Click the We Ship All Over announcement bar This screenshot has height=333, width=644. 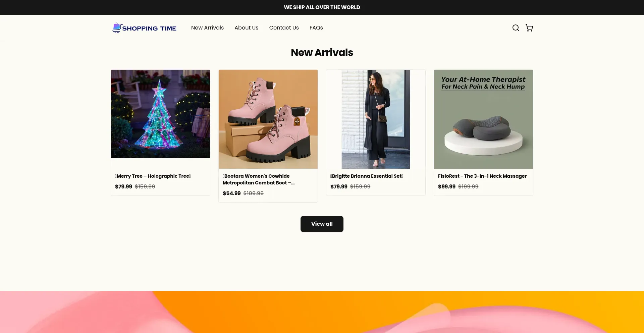click(x=322, y=7)
